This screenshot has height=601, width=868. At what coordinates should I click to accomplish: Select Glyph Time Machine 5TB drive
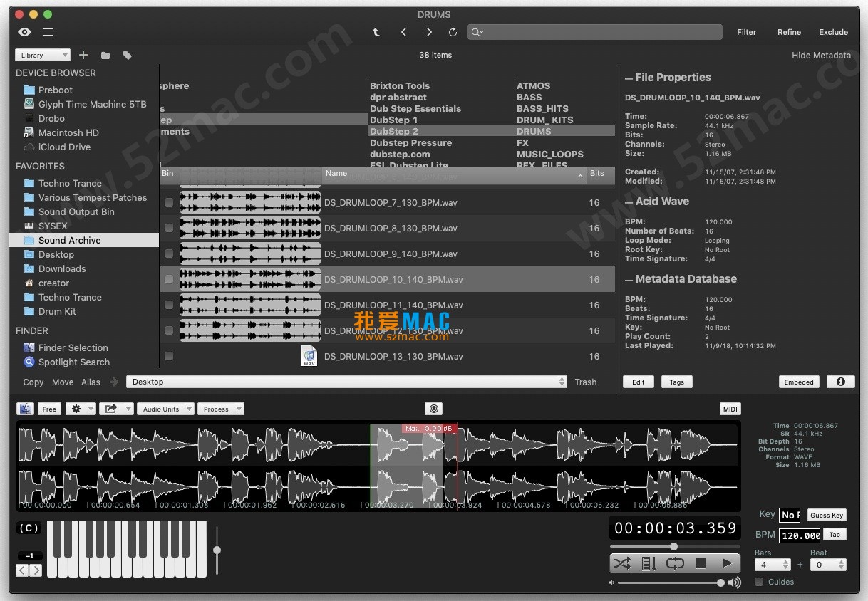tap(93, 104)
